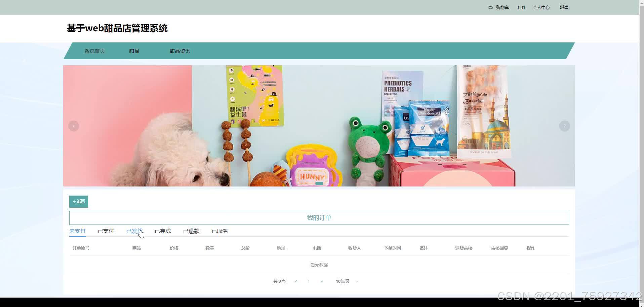644x307 pixels.
Task: Click the 审核回复 column header
Action: pos(499,248)
